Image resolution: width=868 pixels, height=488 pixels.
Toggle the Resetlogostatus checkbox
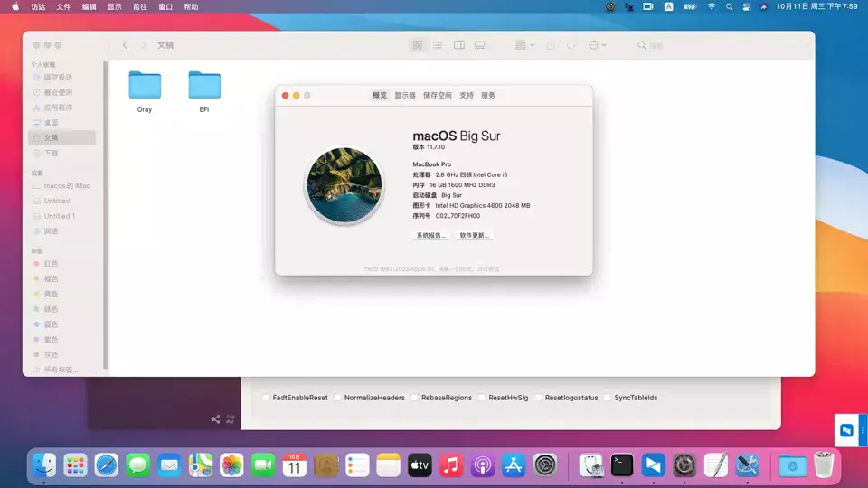pyautogui.click(x=538, y=398)
